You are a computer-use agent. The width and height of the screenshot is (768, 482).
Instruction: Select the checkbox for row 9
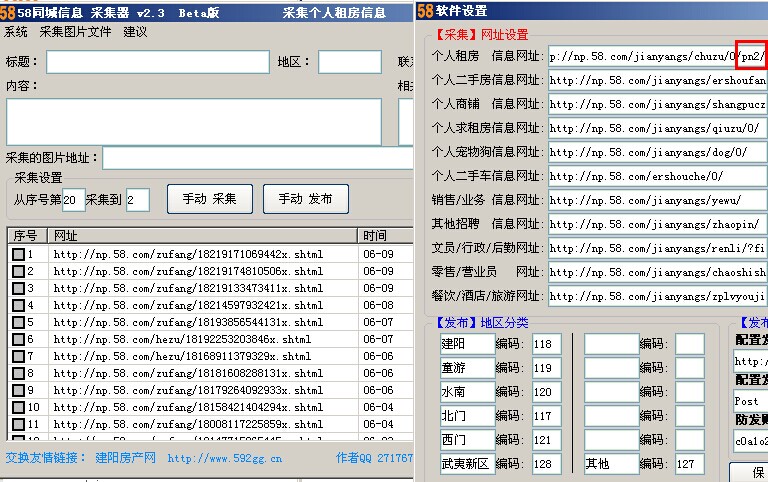coord(17,390)
